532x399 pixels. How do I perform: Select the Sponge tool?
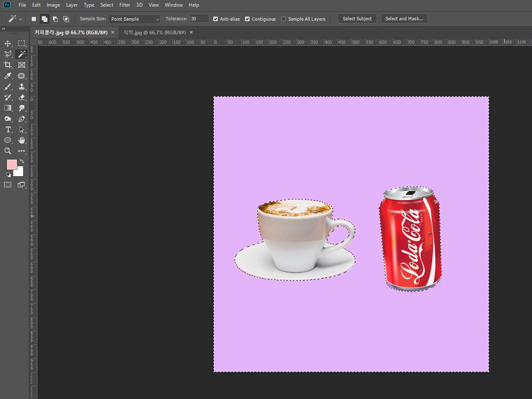8,119
